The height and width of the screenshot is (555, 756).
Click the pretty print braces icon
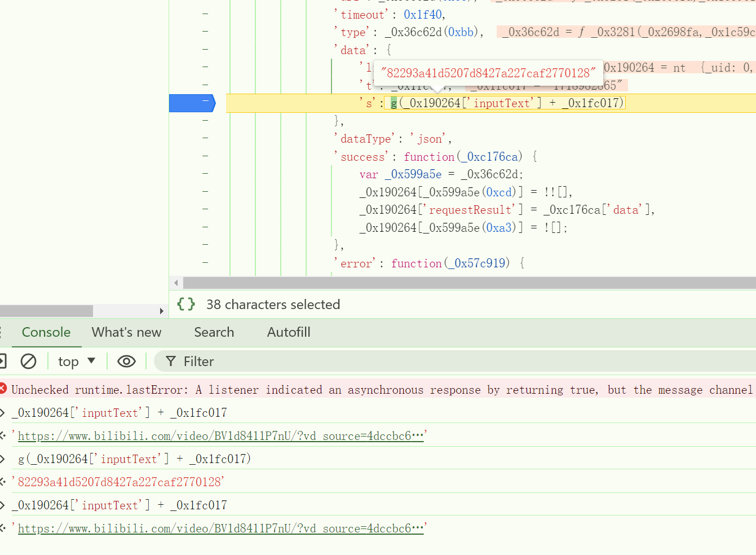[186, 305]
